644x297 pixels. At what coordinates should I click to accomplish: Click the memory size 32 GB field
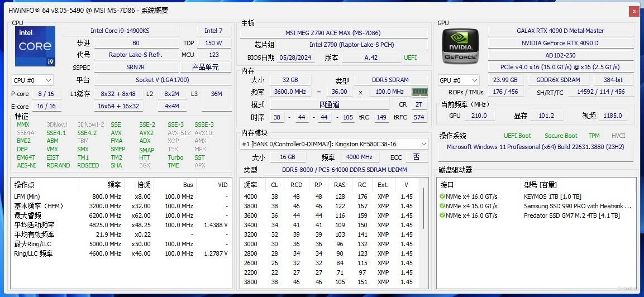(290, 80)
